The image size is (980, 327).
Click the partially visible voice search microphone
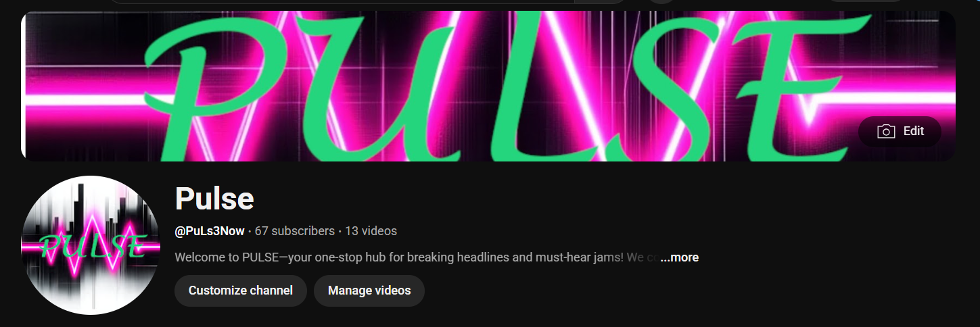click(661, 1)
